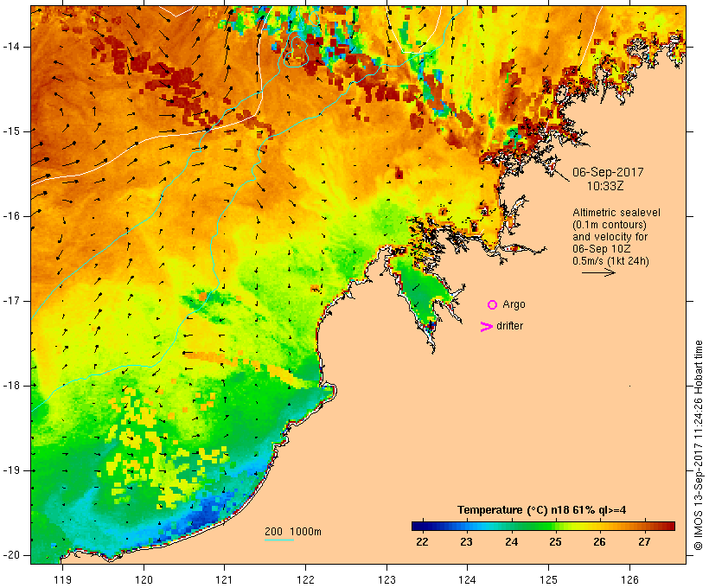Click the '24' colorbar tick label
The image size is (709, 588).
click(511, 542)
